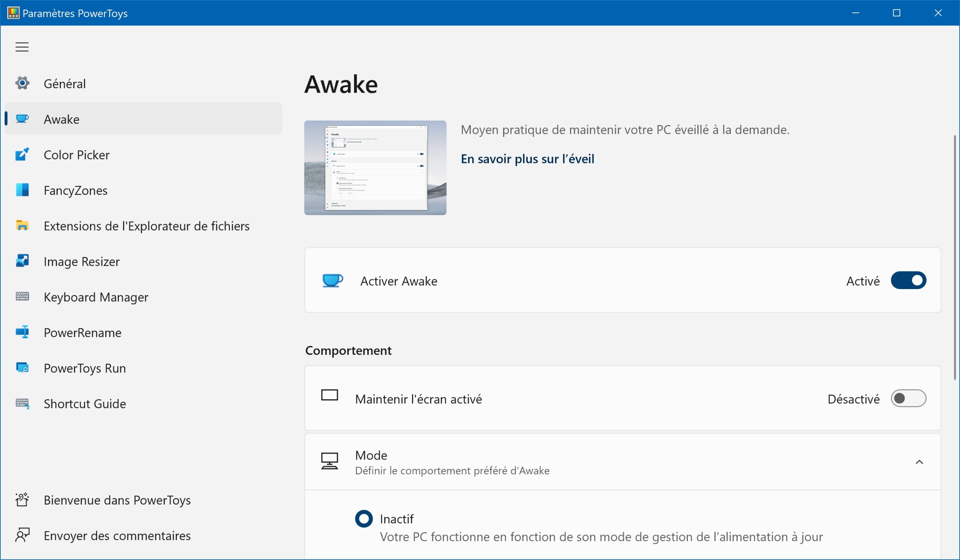Click the Awake coffee cup sidebar icon
This screenshot has width=960, height=560.
pyautogui.click(x=22, y=119)
